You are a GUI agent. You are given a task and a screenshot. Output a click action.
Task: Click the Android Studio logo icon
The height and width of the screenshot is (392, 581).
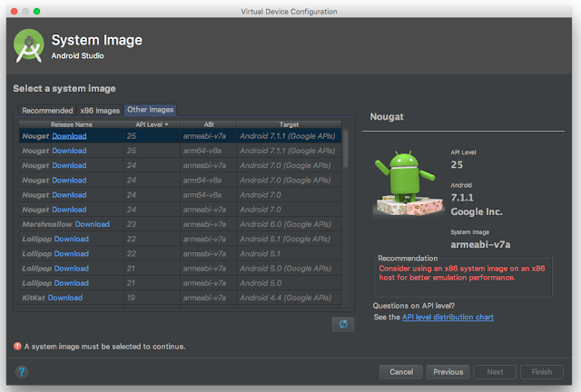click(x=29, y=45)
